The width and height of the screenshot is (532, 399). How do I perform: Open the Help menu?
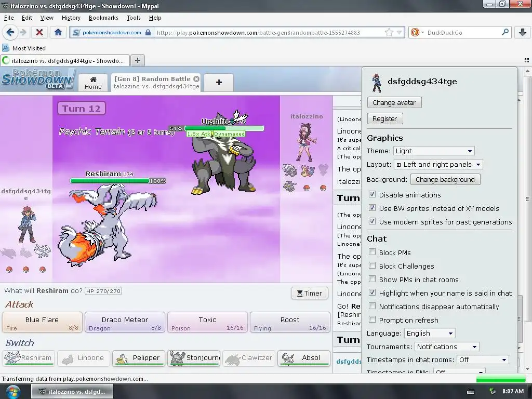155,18
